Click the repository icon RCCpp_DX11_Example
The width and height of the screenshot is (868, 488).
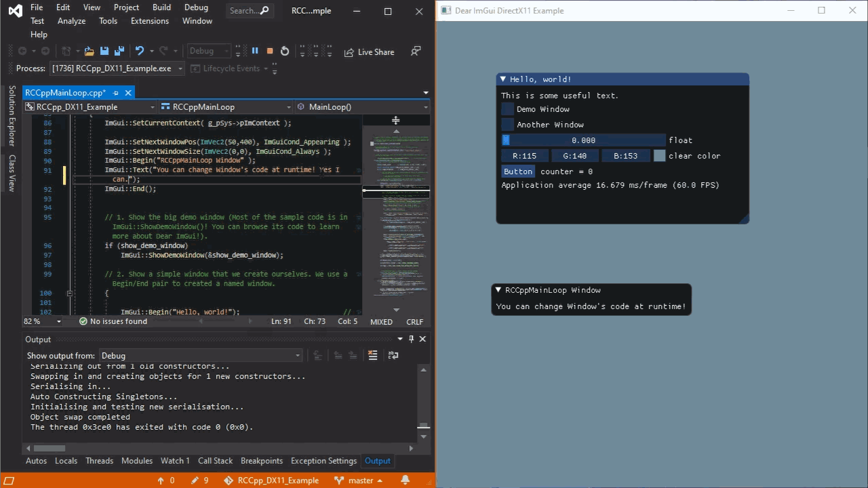coord(228,481)
